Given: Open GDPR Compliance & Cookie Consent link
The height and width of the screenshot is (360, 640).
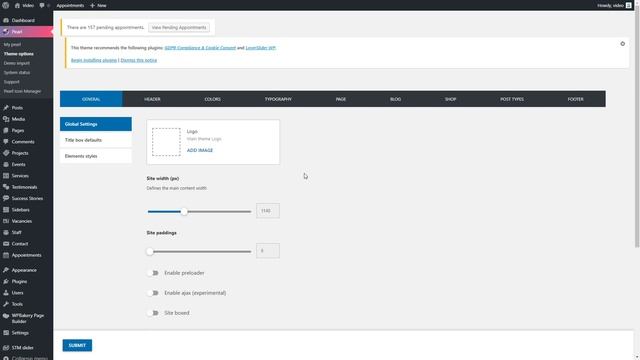Looking at the screenshot, I should [x=200, y=48].
